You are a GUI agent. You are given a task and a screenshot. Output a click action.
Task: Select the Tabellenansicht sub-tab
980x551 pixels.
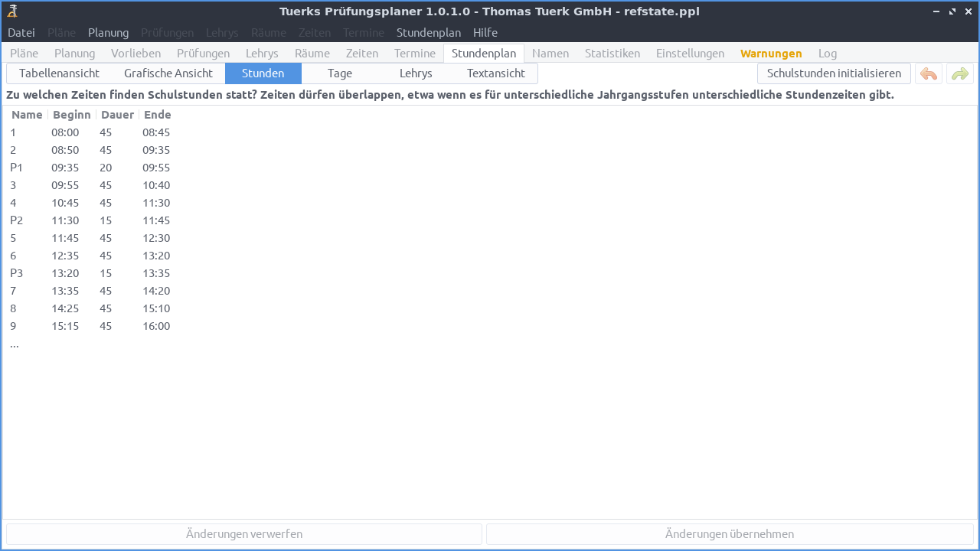(59, 73)
